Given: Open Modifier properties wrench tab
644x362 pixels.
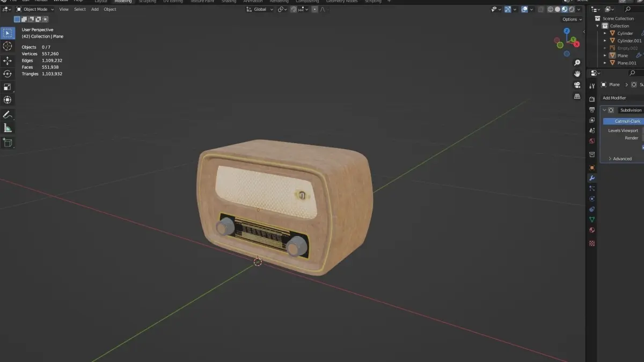Looking at the screenshot, I should [x=592, y=178].
